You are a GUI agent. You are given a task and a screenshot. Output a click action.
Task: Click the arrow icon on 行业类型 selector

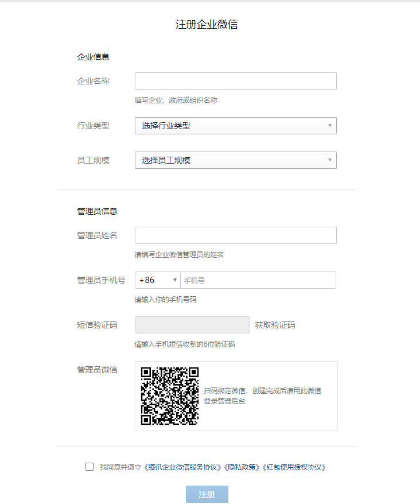click(330, 126)
